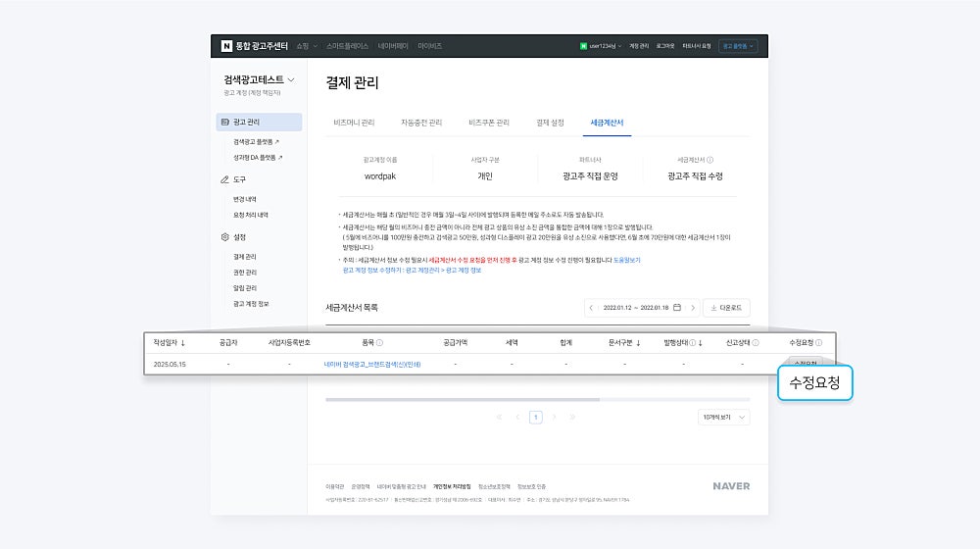This screenshot has width=980, height=549.
Task: Click the 2025.05.15 date cell
Action: click(170, 364)
